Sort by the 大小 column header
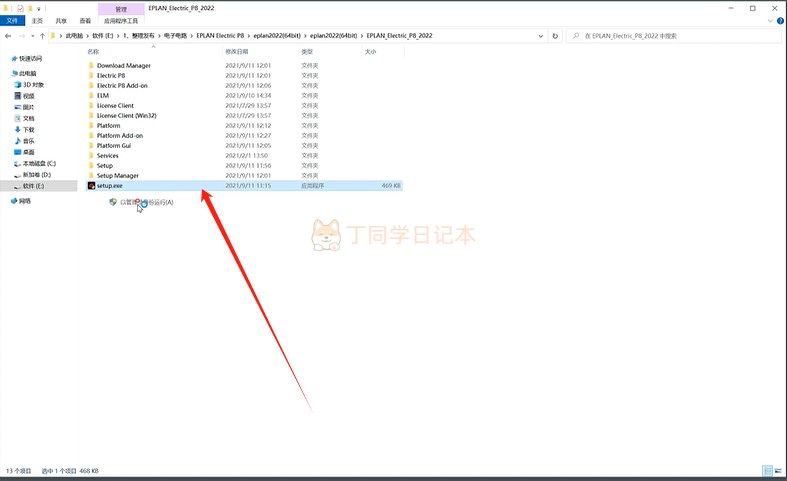Image resolution: width=787 pixels, height=481 pixels. coord(370,52)
